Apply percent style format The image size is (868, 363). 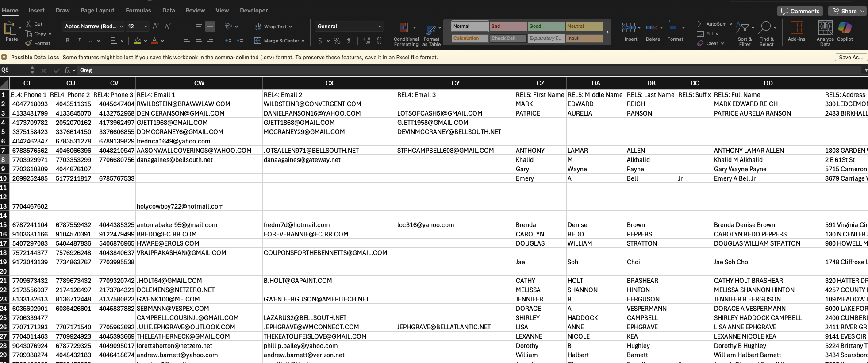click(x=337, y=41)
